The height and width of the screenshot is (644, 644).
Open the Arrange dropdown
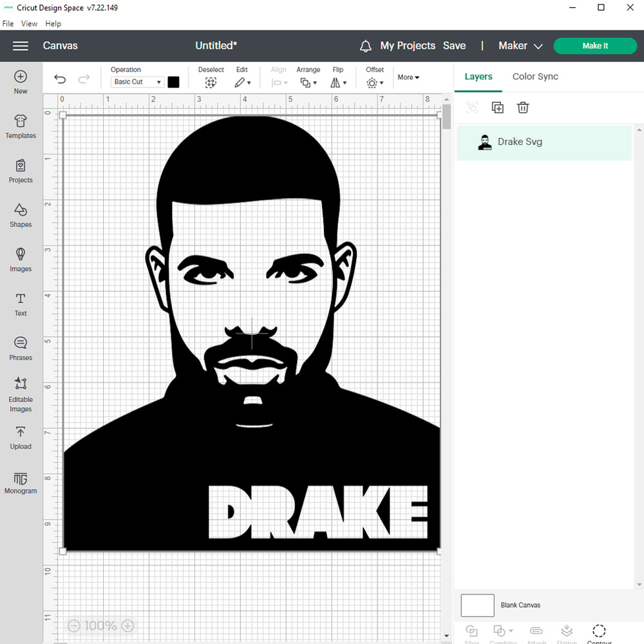tap(308, 77)
